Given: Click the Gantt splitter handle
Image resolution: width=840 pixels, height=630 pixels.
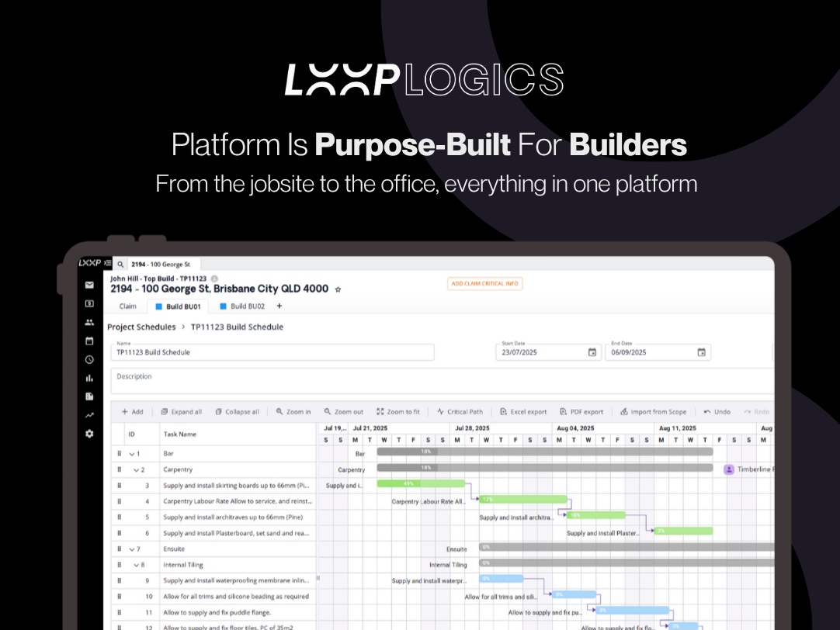Looking at the screenshot, I should [318, 578].
